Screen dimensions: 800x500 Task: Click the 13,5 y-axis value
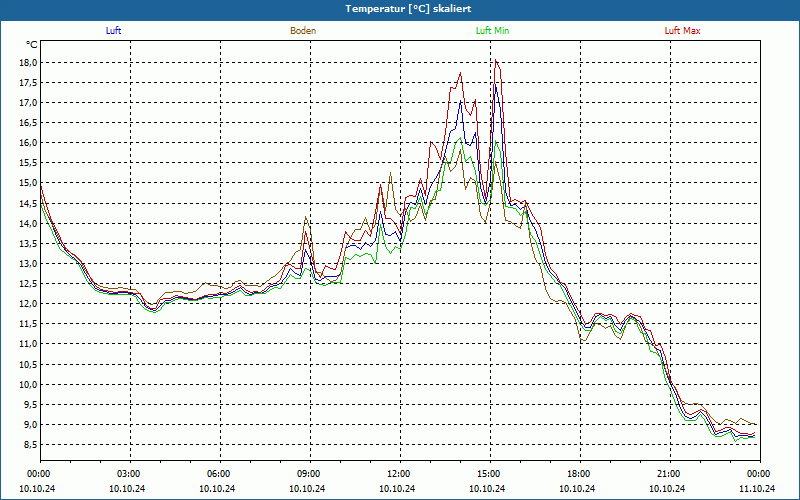click(x=29, y=243)
